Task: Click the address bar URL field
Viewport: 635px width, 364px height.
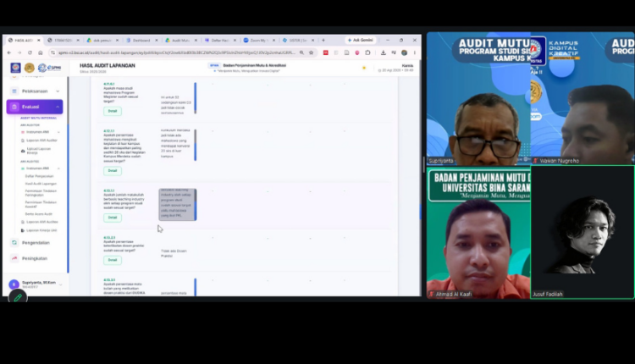Action: pos(176,52)
